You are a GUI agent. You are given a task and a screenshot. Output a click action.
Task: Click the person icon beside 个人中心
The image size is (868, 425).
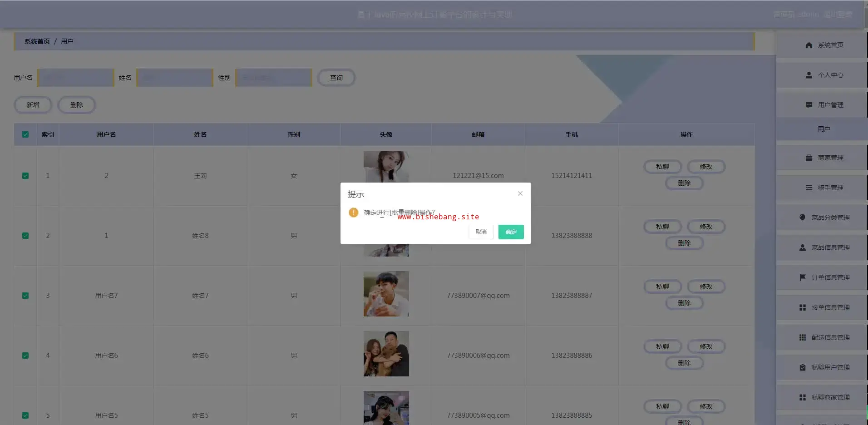click(x=809, y=75)
